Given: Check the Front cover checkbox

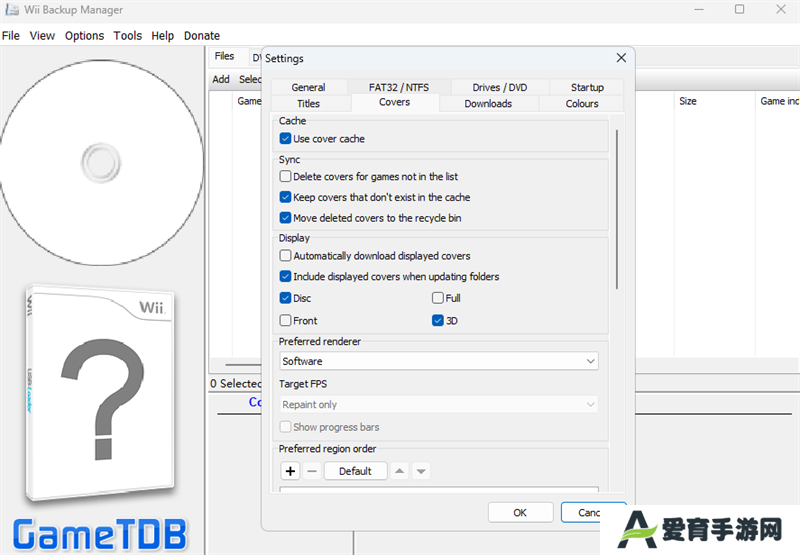Looking at the screenshot, I should (x=285, y=320).
